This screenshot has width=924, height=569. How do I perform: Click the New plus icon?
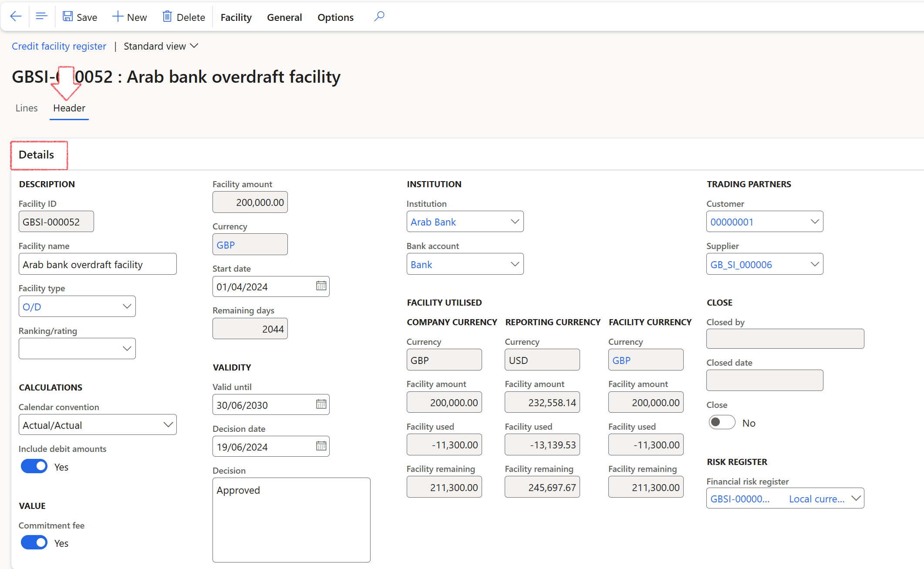tap(118, 17)
